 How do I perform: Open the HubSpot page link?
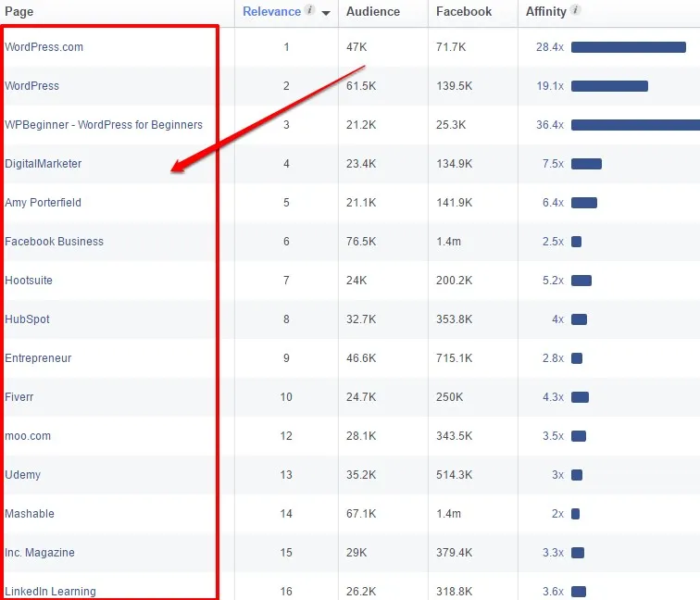(27, 319)
